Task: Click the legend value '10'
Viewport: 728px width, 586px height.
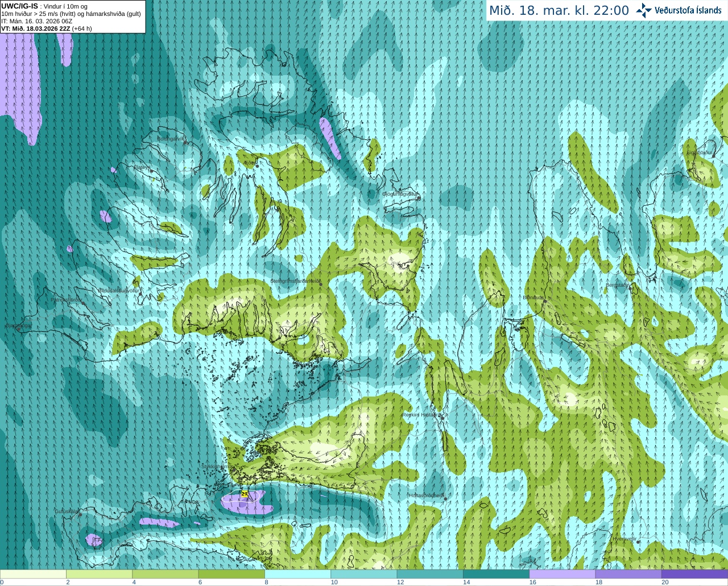Action: click(x=334, y=582)
